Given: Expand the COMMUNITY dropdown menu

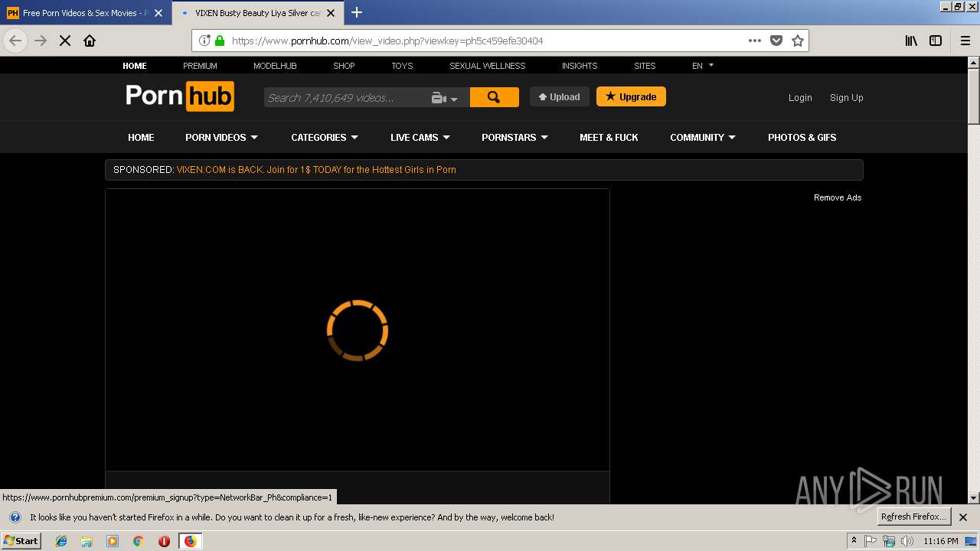Looking at the screenshot, I should (x=703, y=137).
